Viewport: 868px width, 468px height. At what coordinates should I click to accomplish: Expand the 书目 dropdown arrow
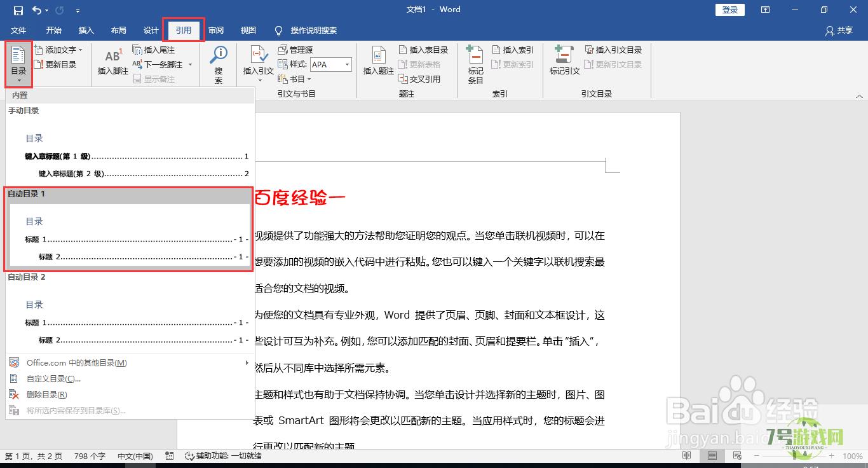click(x=309, y=79)
